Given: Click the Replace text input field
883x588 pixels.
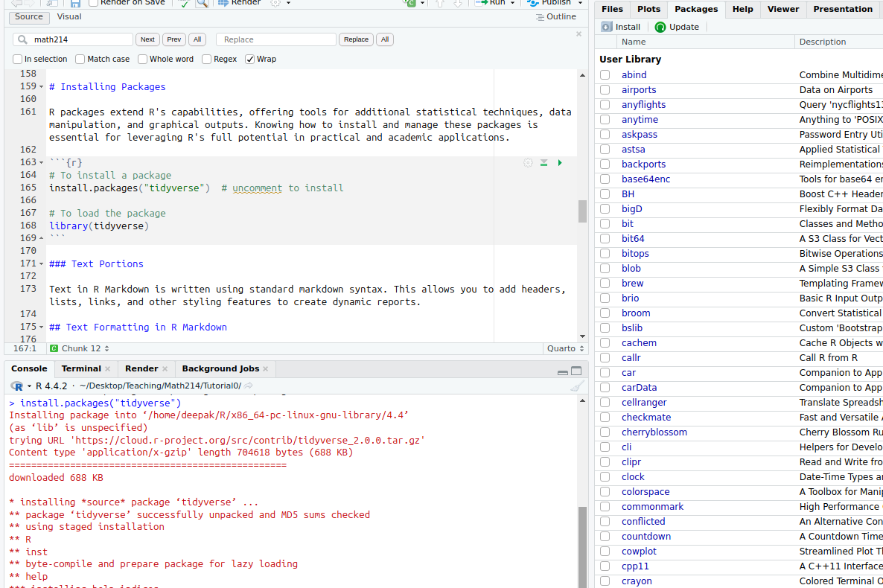Looking at the screenshot, I should click(277, 39).
